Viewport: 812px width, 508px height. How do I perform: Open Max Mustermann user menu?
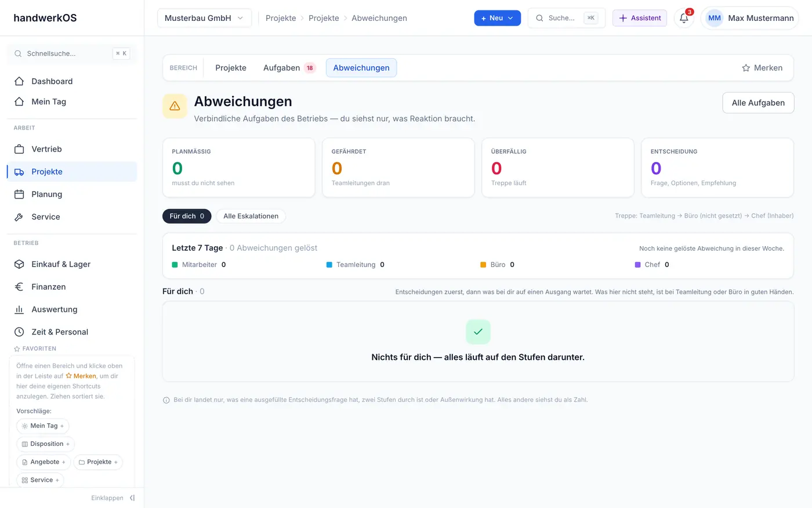tap(749, 18)
